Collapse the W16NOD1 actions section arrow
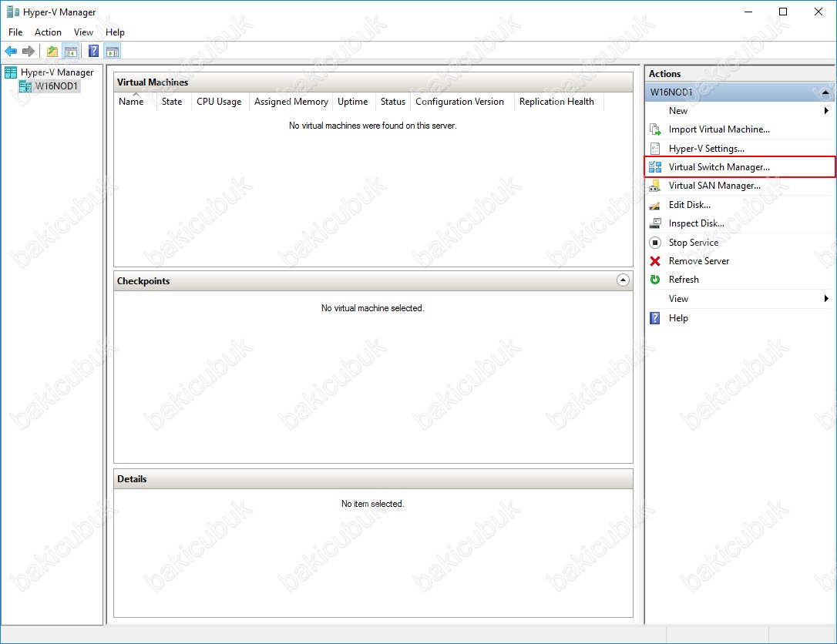 825,92
